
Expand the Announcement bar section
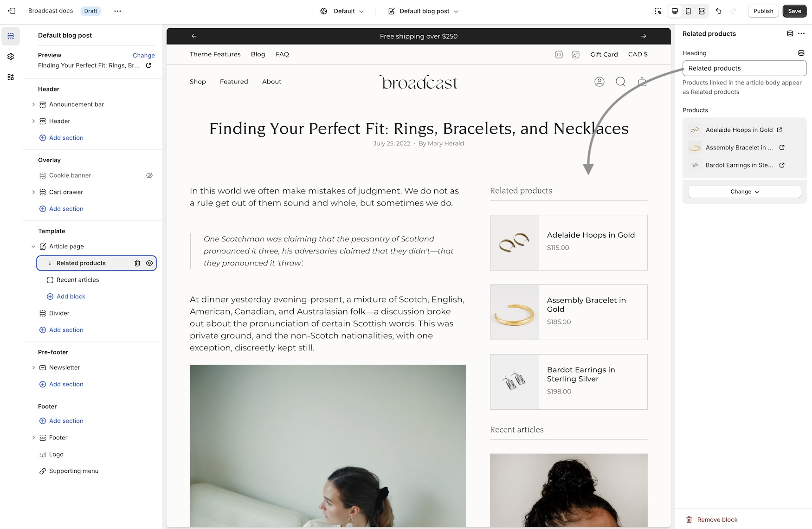33,104
